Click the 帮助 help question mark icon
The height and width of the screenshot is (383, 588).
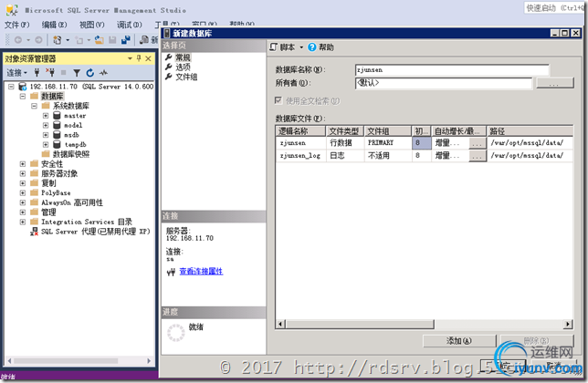[311, 47]
